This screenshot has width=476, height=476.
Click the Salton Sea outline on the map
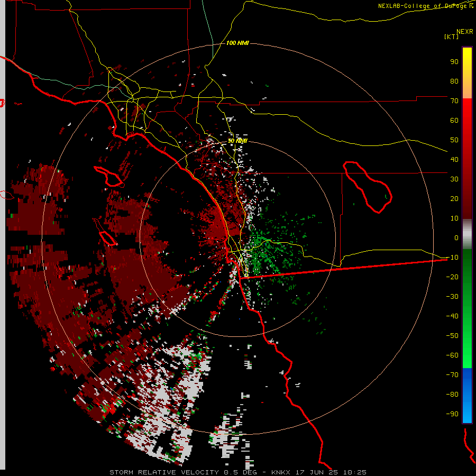[368, 187]
